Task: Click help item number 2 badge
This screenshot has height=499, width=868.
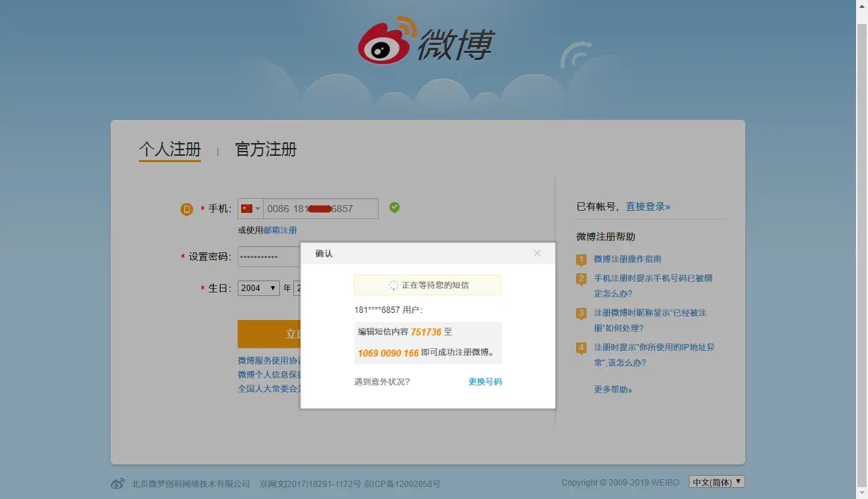Action: [x=581, y=279]
